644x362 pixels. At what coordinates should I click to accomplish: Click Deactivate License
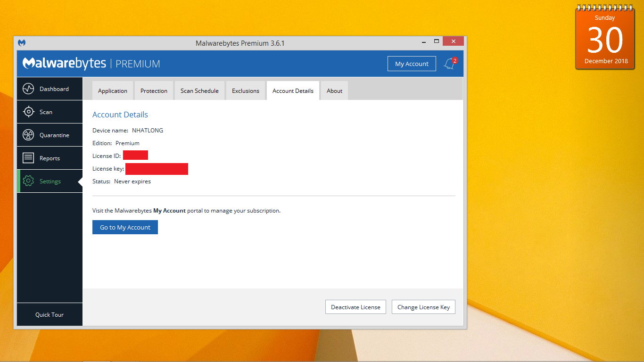tap(355, 307)
